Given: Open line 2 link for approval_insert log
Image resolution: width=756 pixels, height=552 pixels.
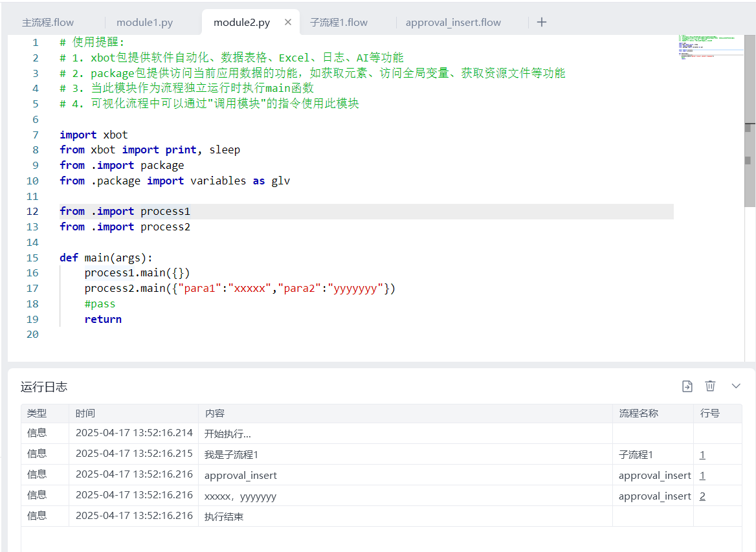Looking at the screenshot, I should click(x=702, y=496).
